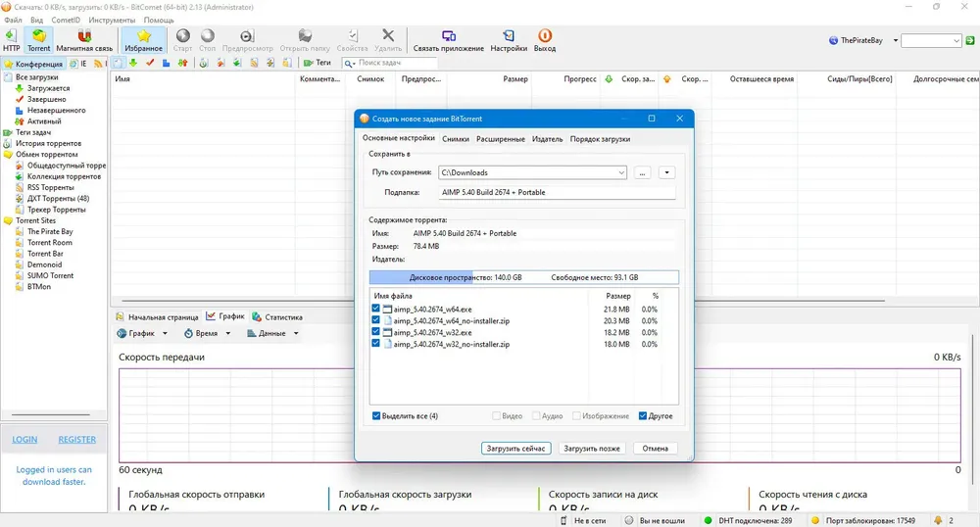Click the LOGIN link
This screenshot has height=527, width=980.
coord(24,440)
